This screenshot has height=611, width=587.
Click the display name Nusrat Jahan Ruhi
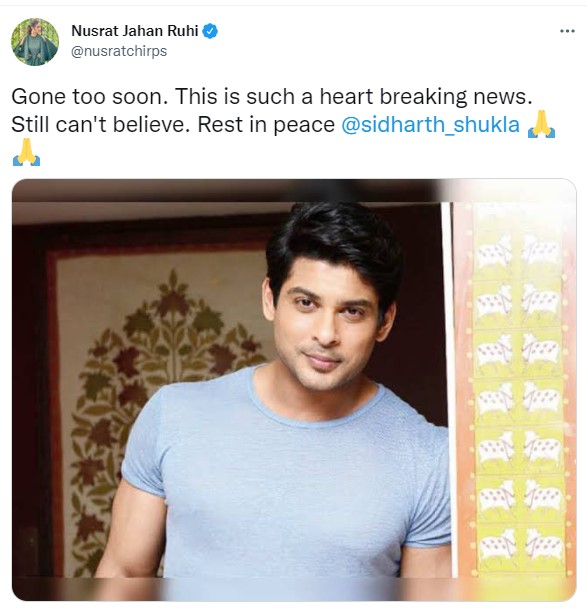click(x=135, y=31)
